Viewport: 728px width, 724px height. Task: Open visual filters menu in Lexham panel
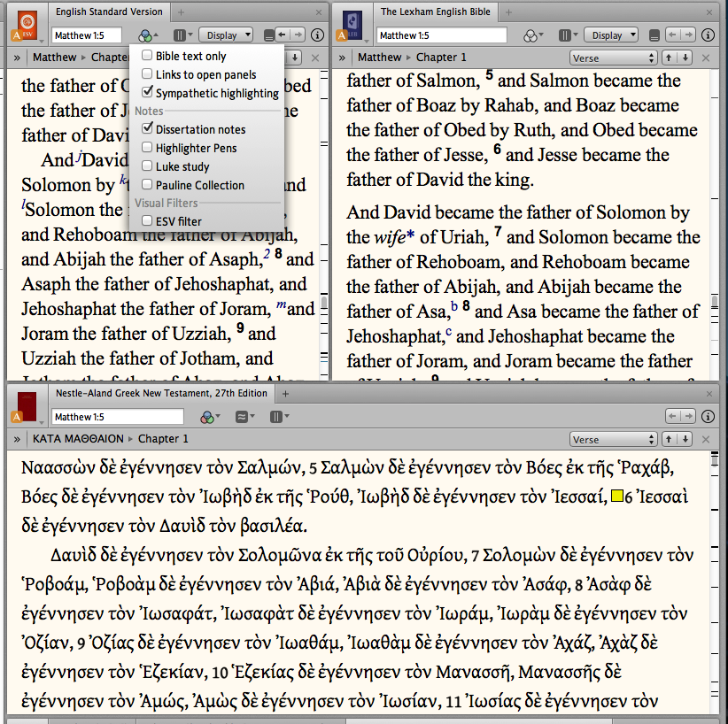coord(532,35)
